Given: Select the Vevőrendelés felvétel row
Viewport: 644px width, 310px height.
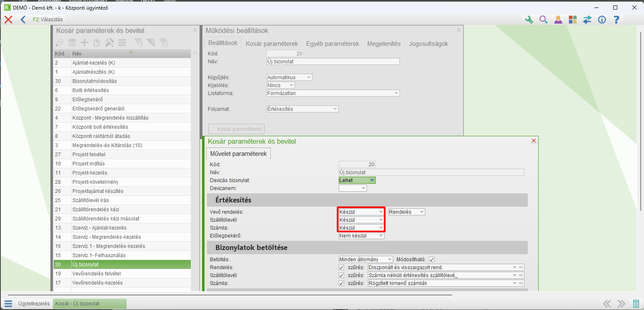Looking at the screenshot, I should point(122,274).
